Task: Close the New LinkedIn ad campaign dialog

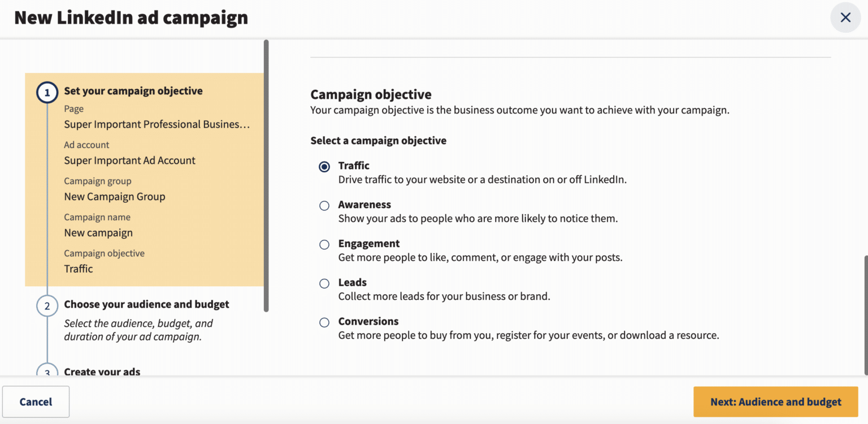Action: 845,18
